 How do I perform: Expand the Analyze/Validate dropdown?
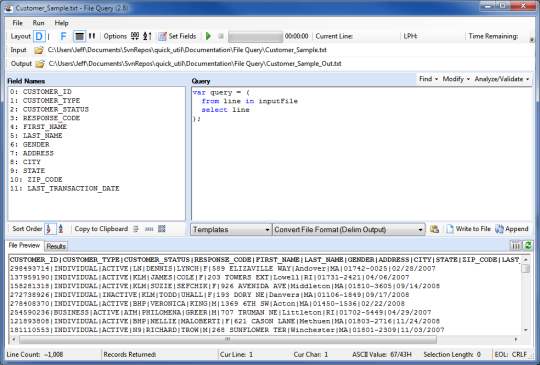[x=502, y=79]
